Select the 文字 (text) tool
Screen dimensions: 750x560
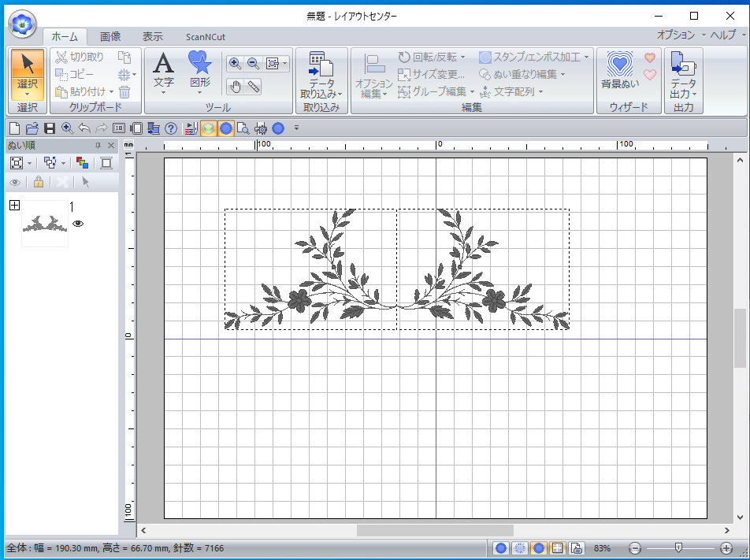click(163, 72)
